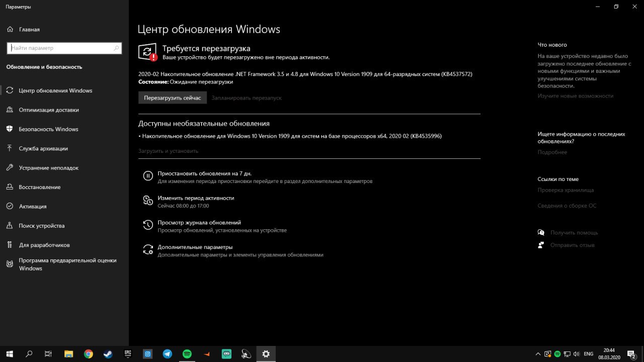Click the Требуется перезагрузка heading
The width and height of the screenshot is (644, 362).
tap(206, 48)
